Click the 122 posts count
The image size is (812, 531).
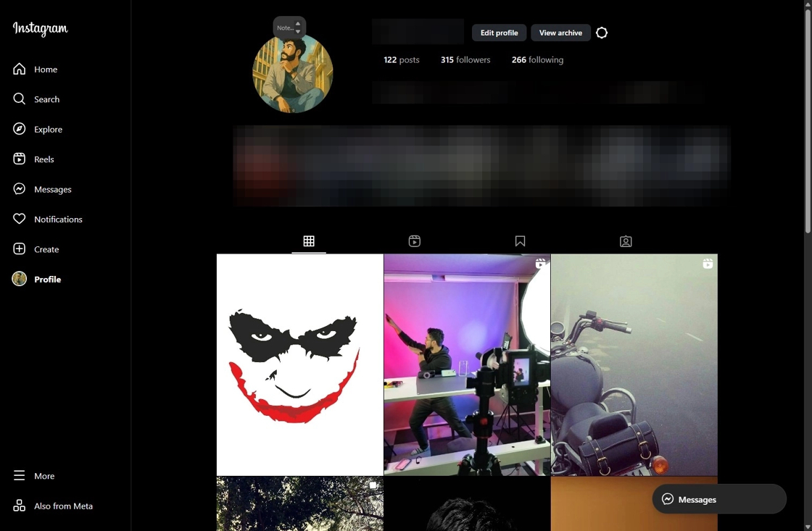click(x=402, y=59)
